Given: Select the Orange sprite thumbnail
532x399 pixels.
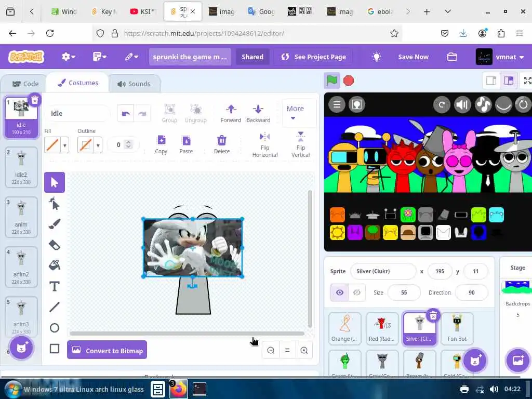Looking at the screenshot, I should tap(344, 328).
